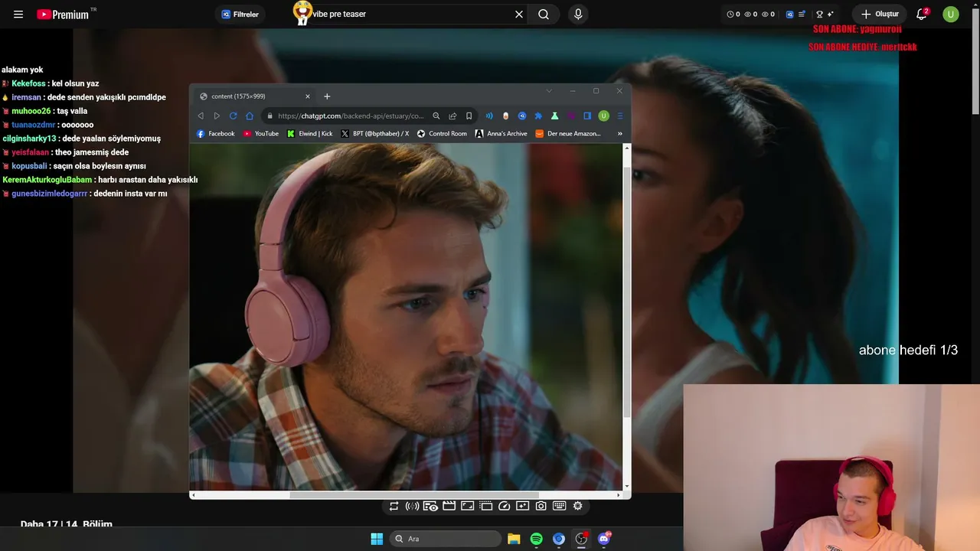Click the clapperboard icon in player toolbar
The width and height of the screenshot is (980, 551).
449,506
